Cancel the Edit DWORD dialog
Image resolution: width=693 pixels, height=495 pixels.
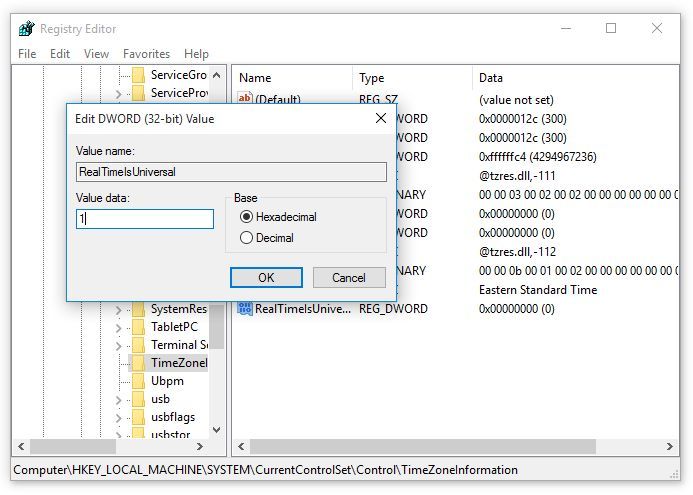pos(349,277)
